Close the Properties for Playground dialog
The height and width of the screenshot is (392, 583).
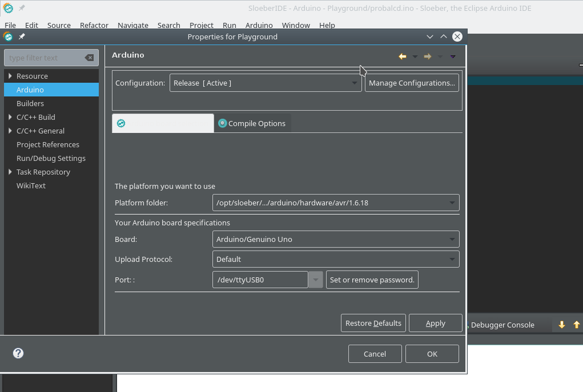coord(457,36)
